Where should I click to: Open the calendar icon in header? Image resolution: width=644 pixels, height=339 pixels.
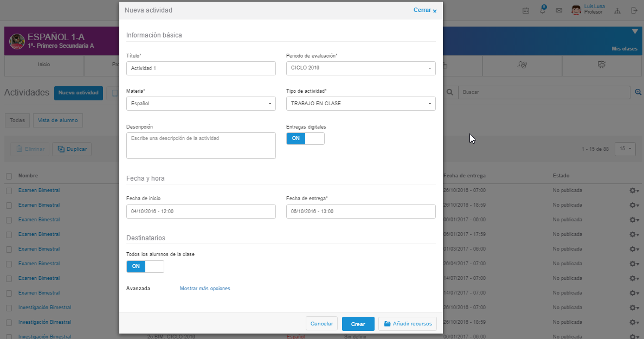[525, 10]
